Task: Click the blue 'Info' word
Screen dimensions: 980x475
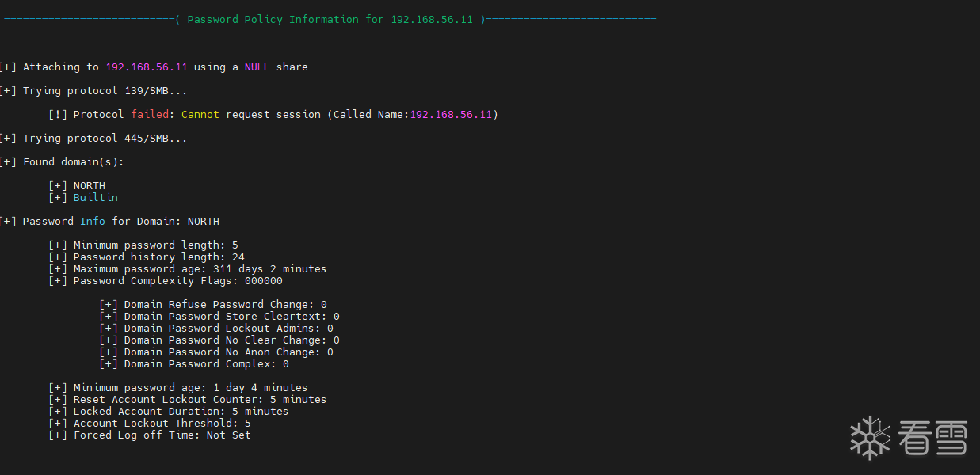Action: [x=92, y=222]
